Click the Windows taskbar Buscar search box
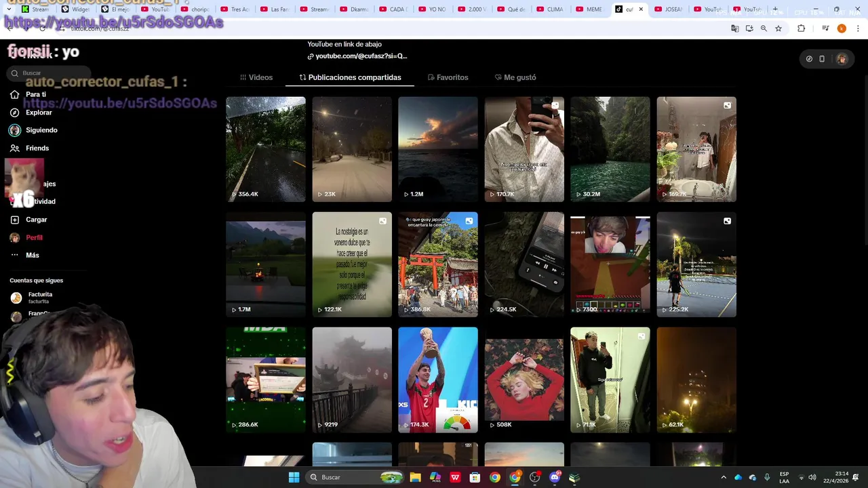The width and height of the screenshot is (868, 488). pos(353,477)
